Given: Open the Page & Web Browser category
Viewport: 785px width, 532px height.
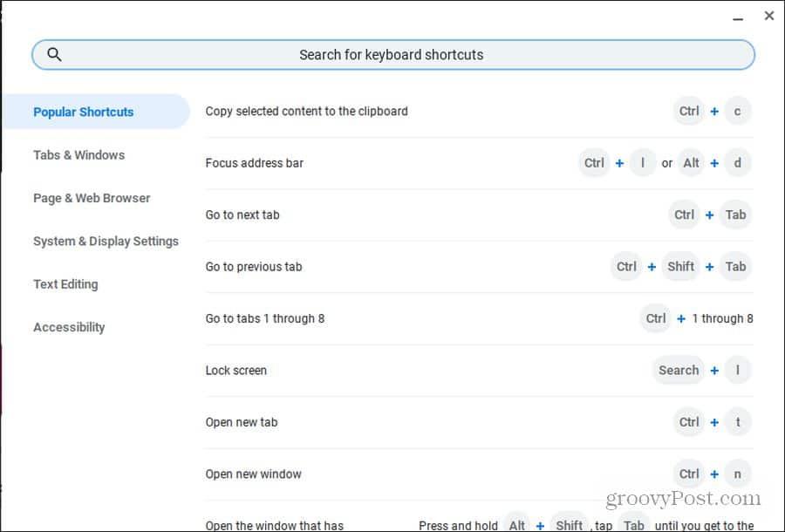Looking at the screenshot, I should pos(92,198).
